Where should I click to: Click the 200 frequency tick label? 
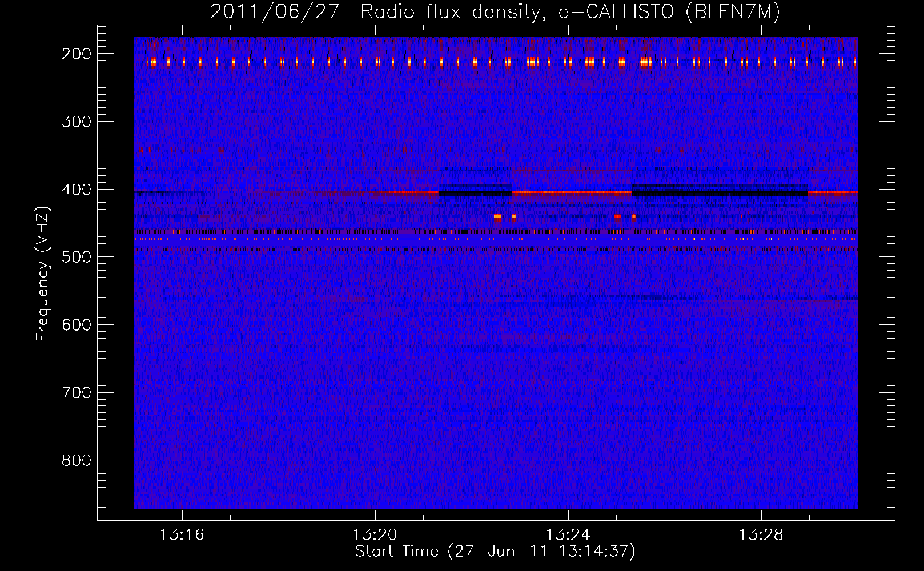77,54
